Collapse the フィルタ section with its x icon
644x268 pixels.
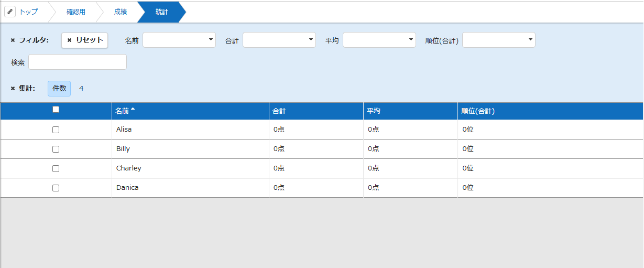click(x=13, y=40)
